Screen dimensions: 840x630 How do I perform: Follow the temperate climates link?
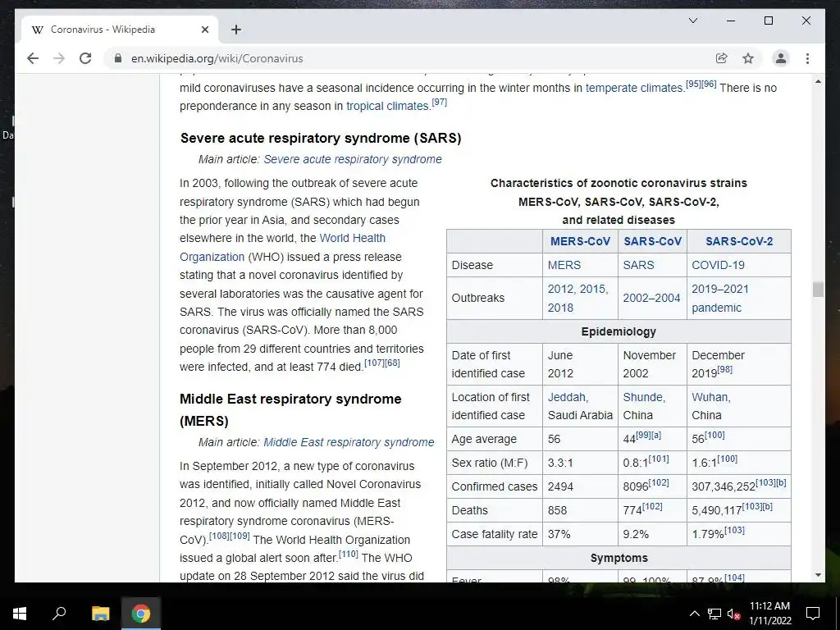click(x=634, y=88)
